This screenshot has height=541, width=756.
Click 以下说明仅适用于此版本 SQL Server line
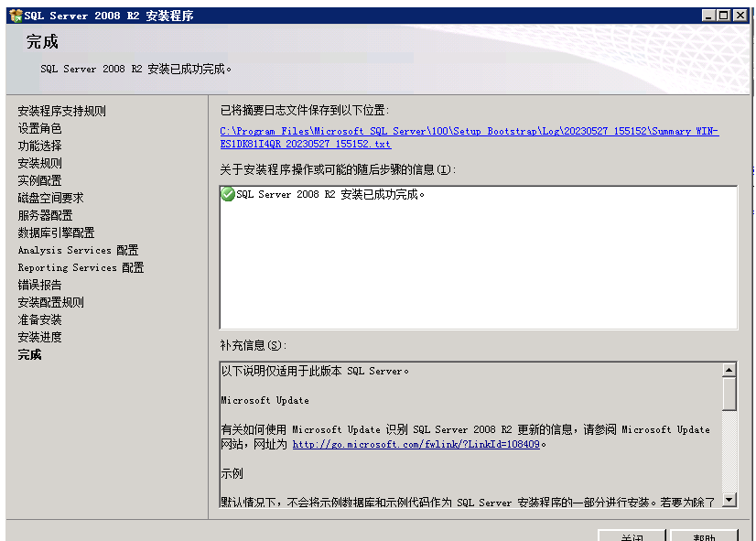click(x=315, y=371)
